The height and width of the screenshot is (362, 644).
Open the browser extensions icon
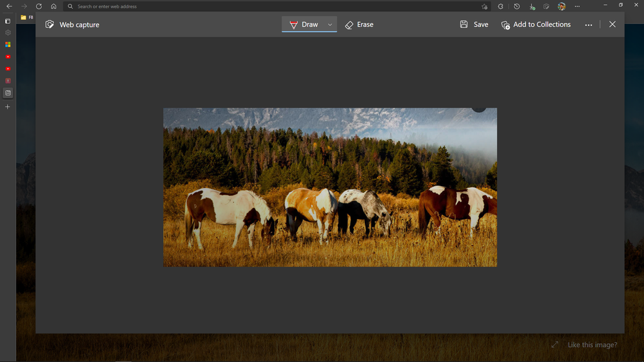pyautogui.click(x=501, y=6)
